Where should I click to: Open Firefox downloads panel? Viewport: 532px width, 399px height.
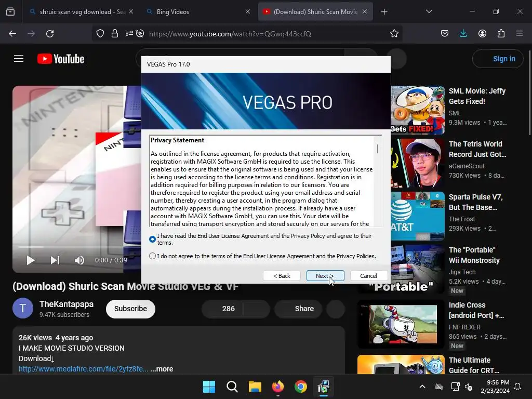click(x=463, y=34)
